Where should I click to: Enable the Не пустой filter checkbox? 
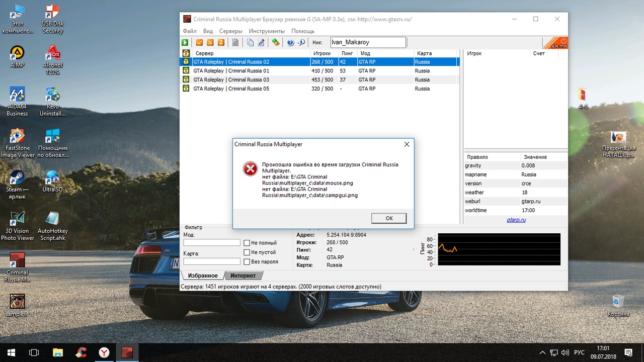pos(247,252)
